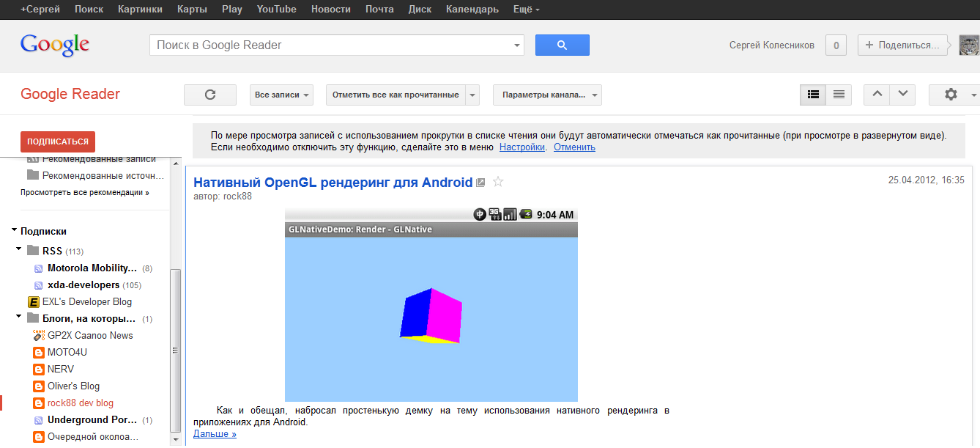
Task: Click the Поделиться… share button
Action: pos(902,45)
